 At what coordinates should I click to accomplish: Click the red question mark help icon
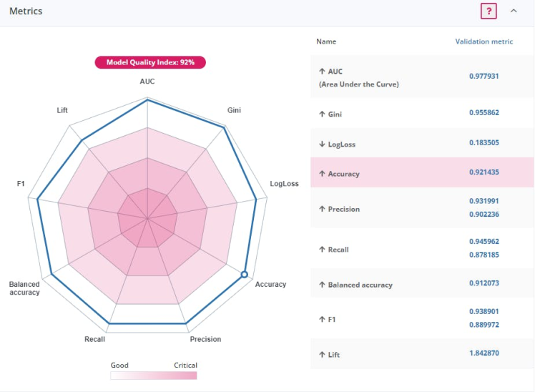pos(489,11)
